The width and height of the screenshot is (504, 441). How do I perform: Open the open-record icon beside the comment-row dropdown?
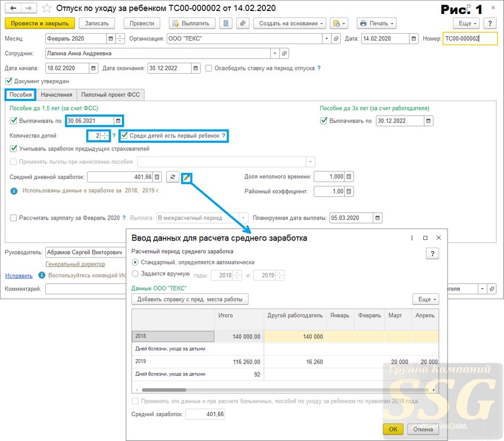[x=492, y=289]
